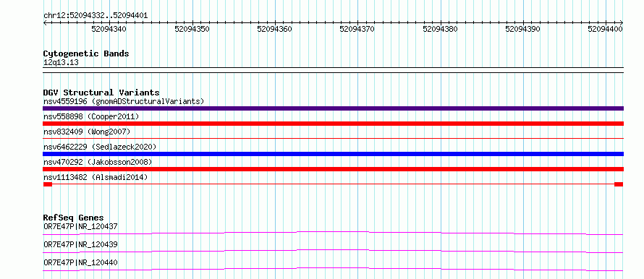Click the magenta NR_120439 transcript line
This screenshot has height=279, width=644.
pos(333,251)
